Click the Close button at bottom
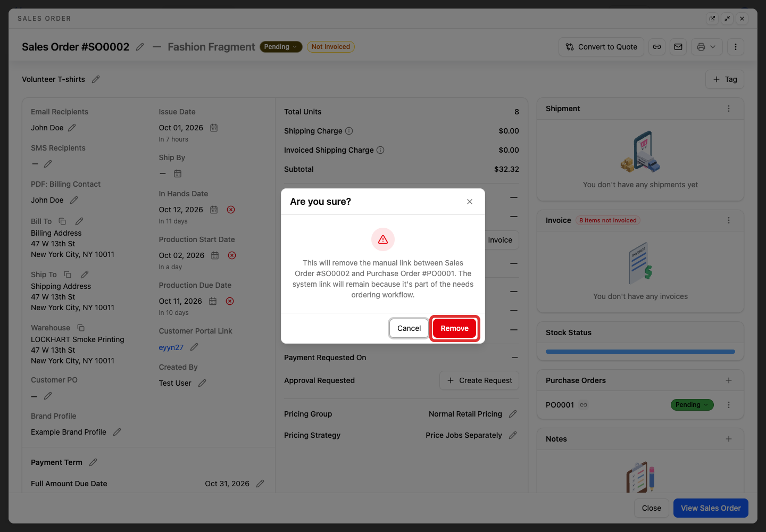 click(652, 508)
